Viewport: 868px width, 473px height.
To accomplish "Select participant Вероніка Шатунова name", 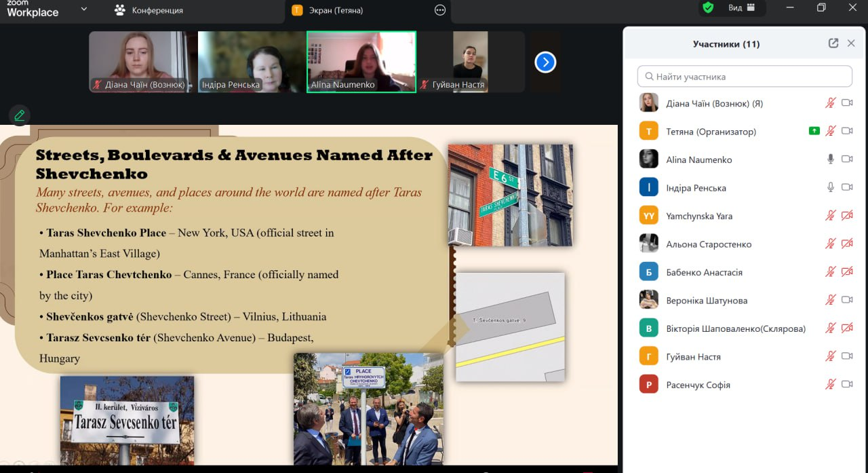I will [x=707, y=301].
